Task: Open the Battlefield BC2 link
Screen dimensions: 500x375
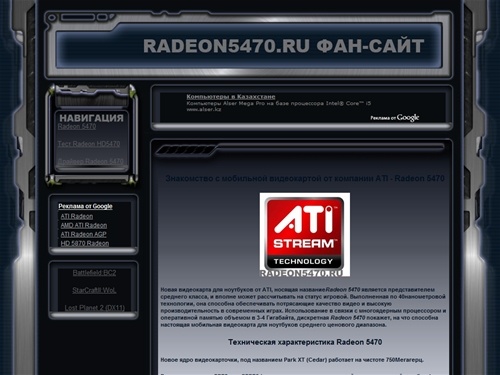Action: point(94,273)
